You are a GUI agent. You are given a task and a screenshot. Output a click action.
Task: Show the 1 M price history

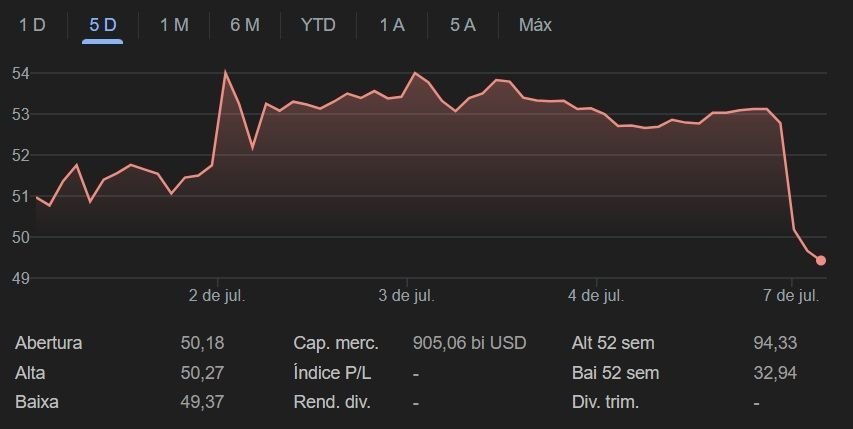pyautogui.click(x=174, y=25)
